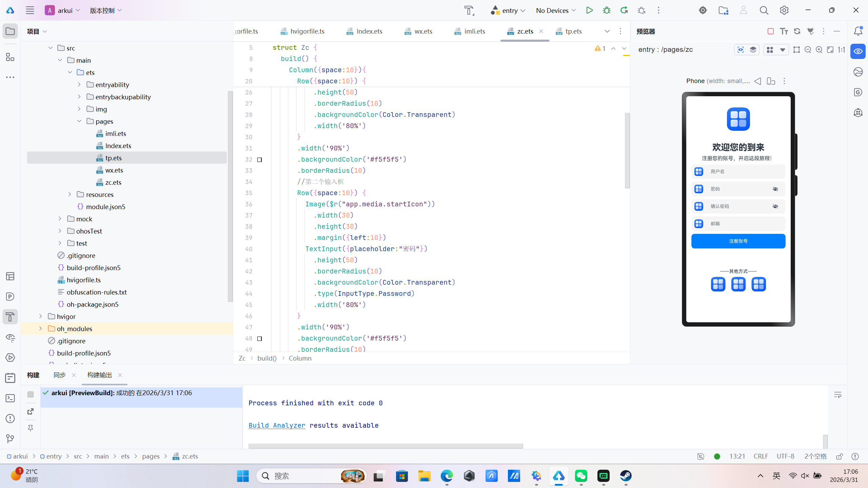The image size is (868, 488).
Task: Open the No Devices dropdown
Action: (556, 10)
